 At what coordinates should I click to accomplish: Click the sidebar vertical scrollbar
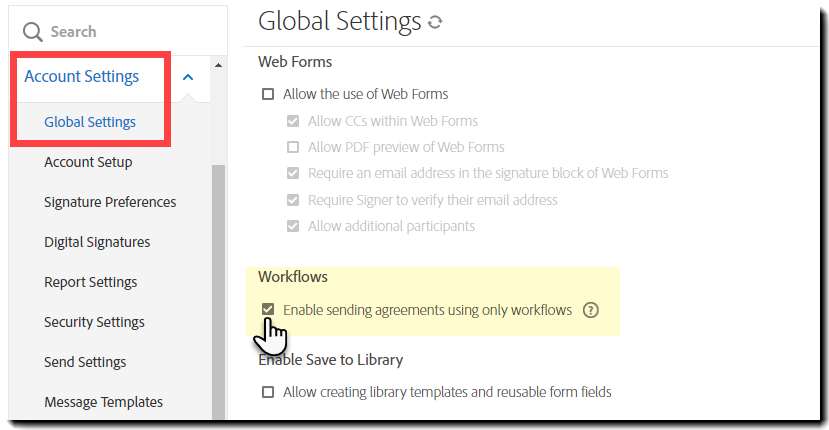pyautogui.click(x=218, y=290)
